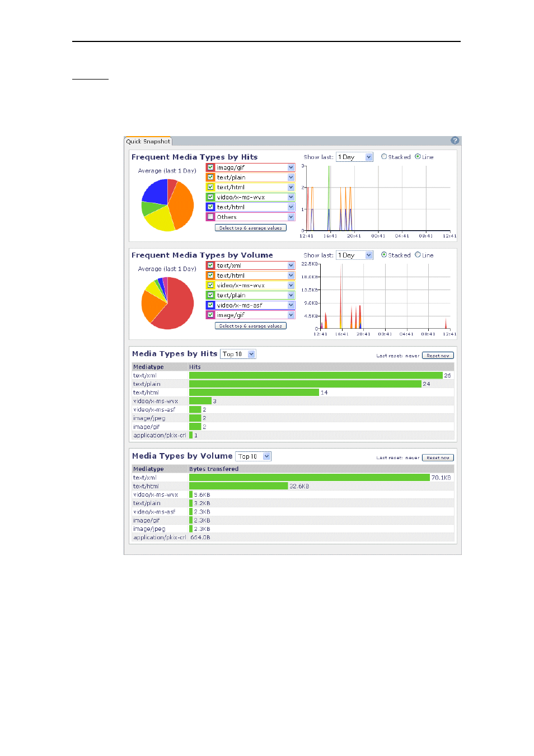Uncheck text/xml in Frequent Media Types by Volume
The width and height of the screenshot is (534, 756).
point(210,265)
